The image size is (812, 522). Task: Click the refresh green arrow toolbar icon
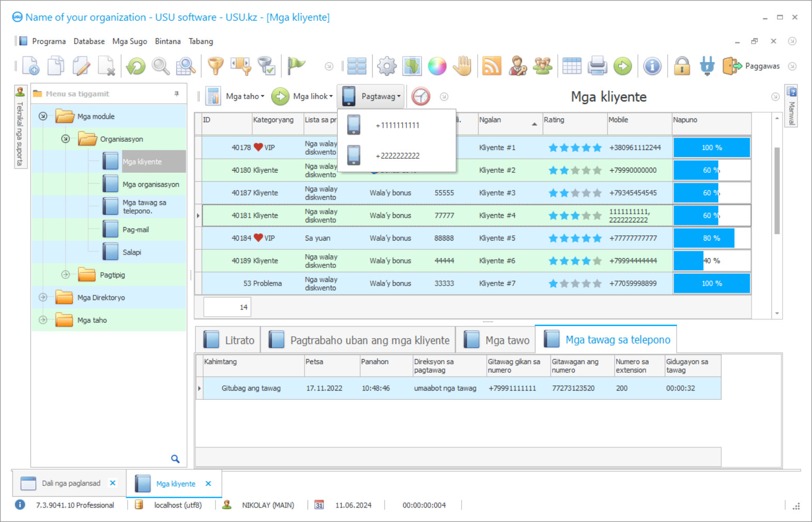(136, 66)
